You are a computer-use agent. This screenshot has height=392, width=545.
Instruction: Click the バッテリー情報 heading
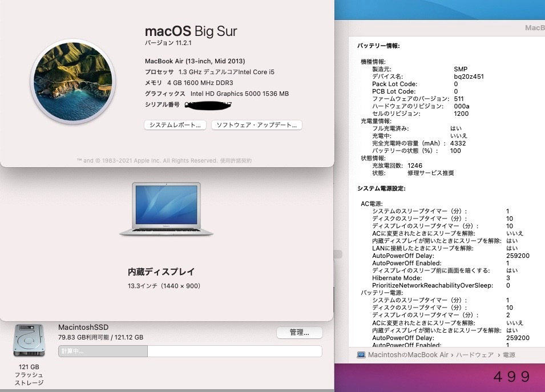(x=378, y=46)
